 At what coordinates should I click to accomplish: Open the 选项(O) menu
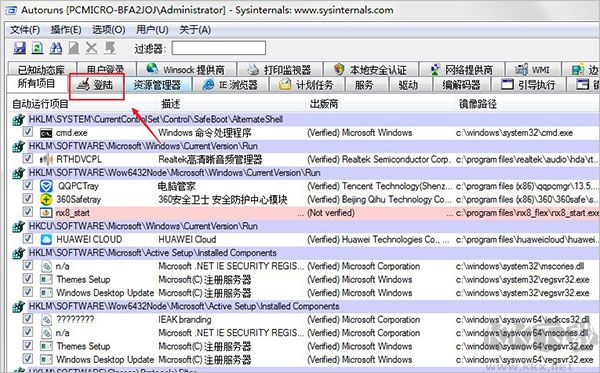pyautogui.click(x=109, y=30)
